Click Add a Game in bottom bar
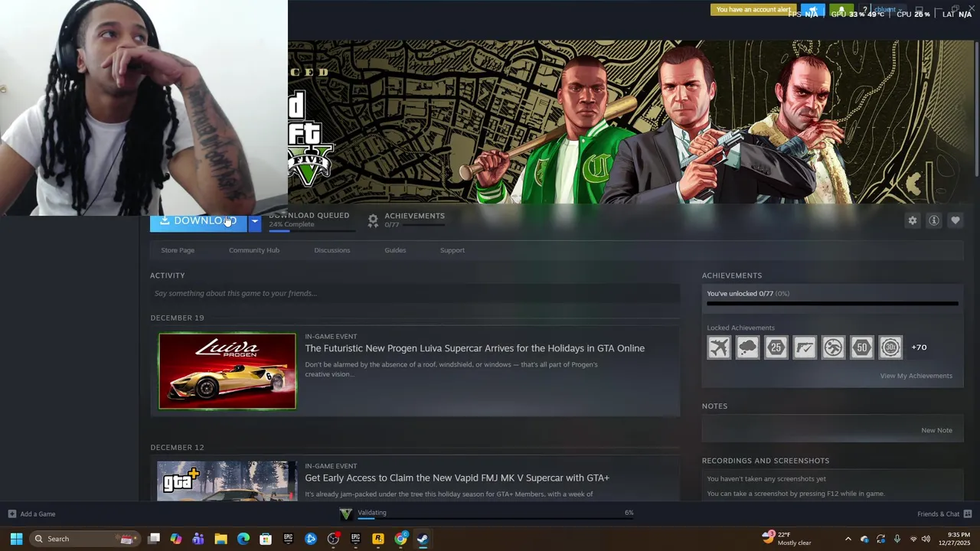Viewport: 980px width, 551px height. 31,514
